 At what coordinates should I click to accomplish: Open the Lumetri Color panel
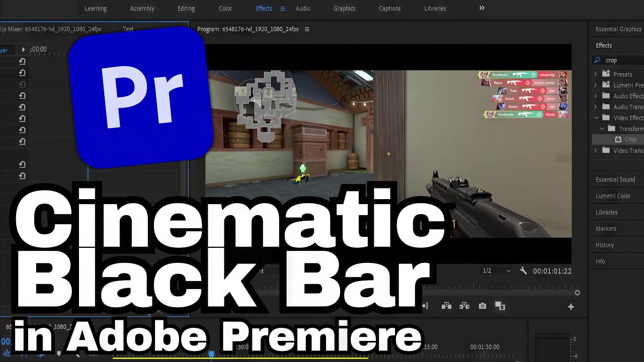pyautogui.click(x=613, y=196)
